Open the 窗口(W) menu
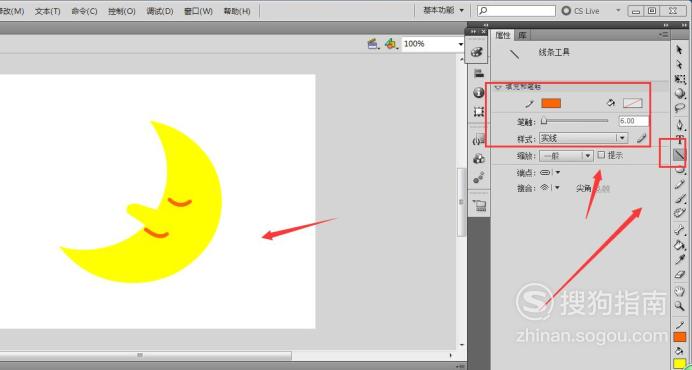This screenshot has width=692, height=370. click(198, 11)
